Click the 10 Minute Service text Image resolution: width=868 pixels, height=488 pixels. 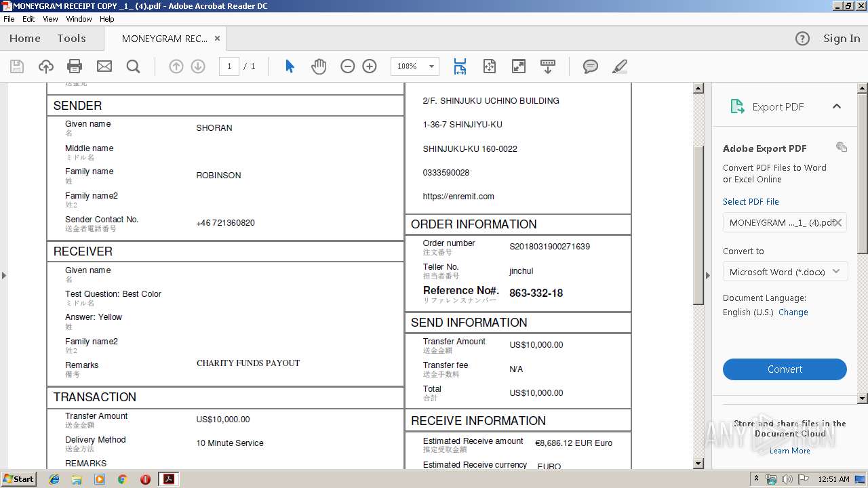(230, 443)
